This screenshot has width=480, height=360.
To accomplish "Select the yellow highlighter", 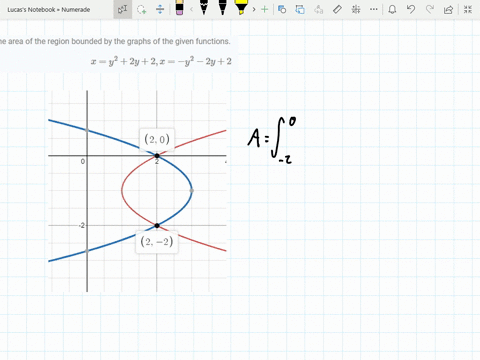I will pos(241,7).
